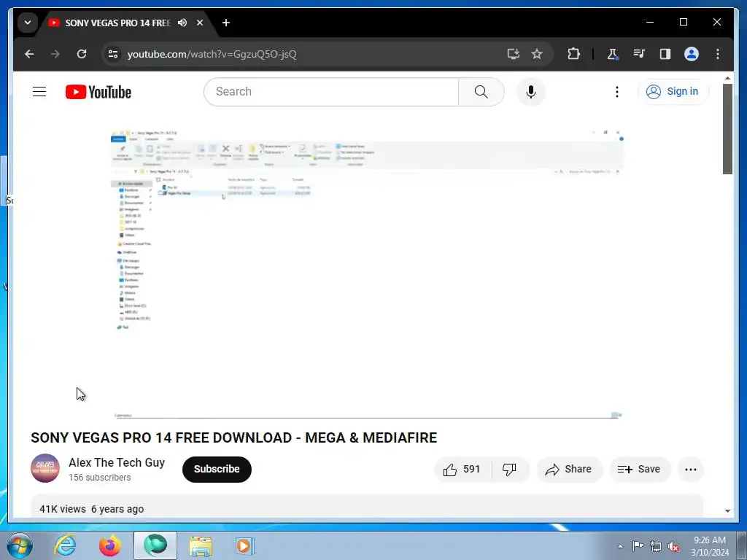The height and width of the screenshot is (560, 747).
Task: Open a new browser tab
Action: click(x=226, y=23)
